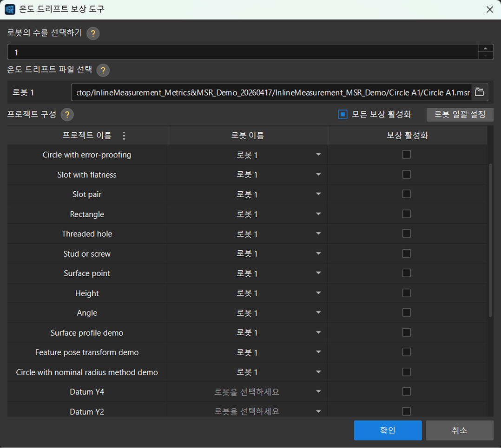Select the Height project name
Viewport: 501px width, 448px height.
[87, 293]
